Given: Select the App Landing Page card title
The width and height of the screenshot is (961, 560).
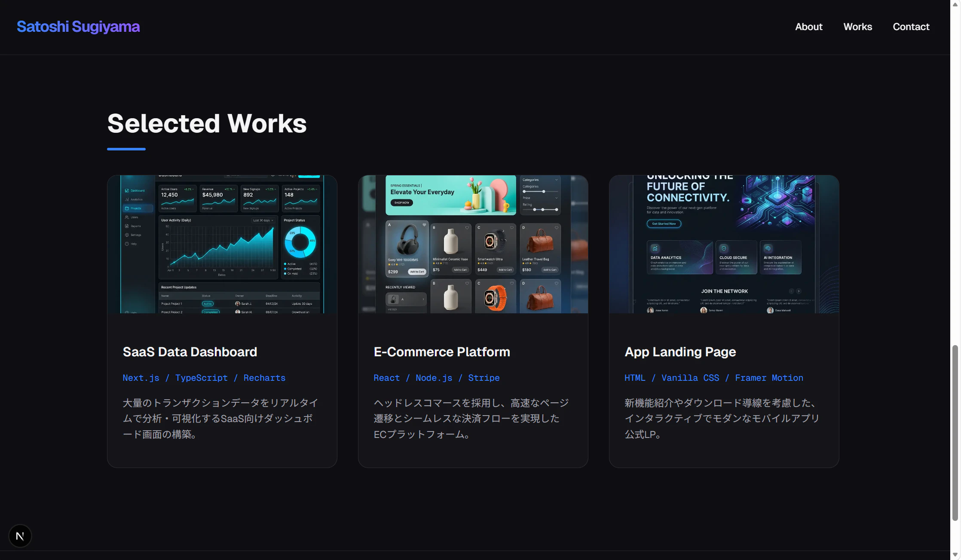Looking at the screenshot, I should point(680,352).
